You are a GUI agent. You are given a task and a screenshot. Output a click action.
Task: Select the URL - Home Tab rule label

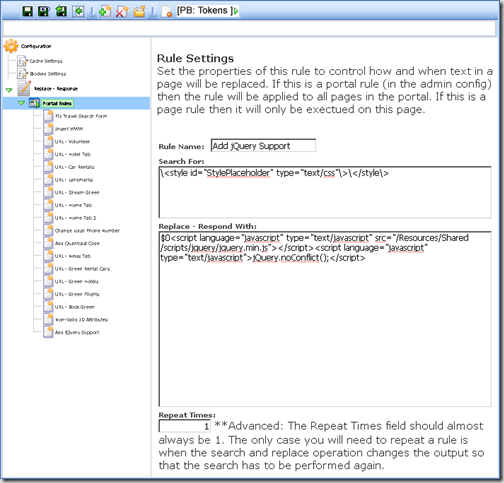tap(73, 205)
